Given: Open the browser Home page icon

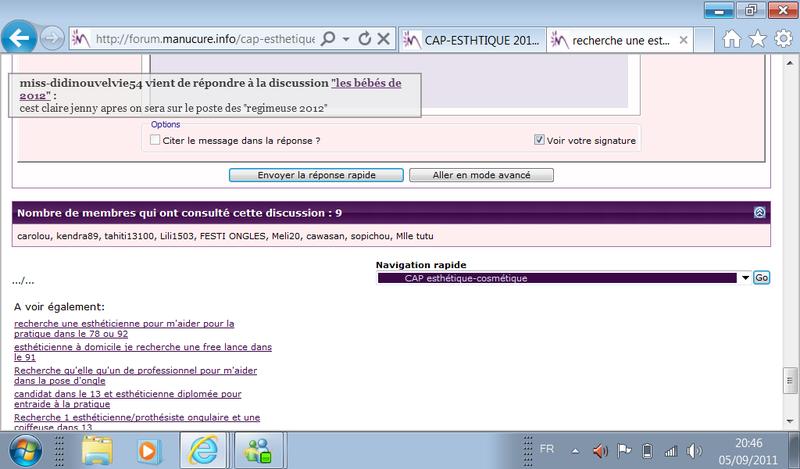Looking at the screenshot, I should coord(733,39).
